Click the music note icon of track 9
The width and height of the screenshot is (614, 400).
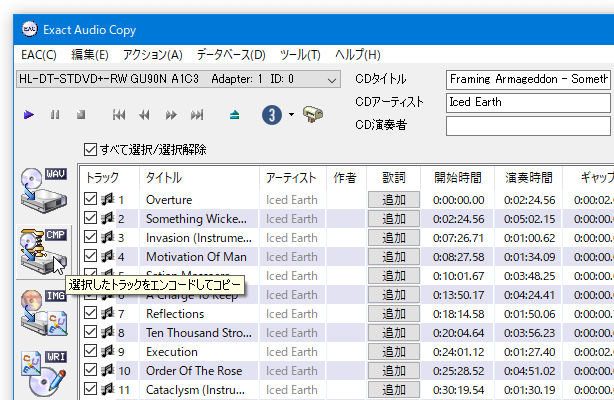107,351
